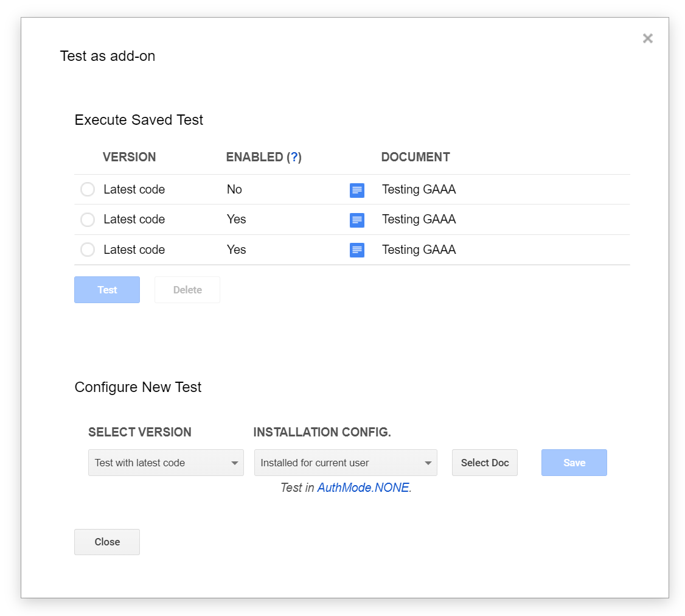Viewport: 685px width, 616px height.
Task: Click the Close button
Action: tap(107, 542)
